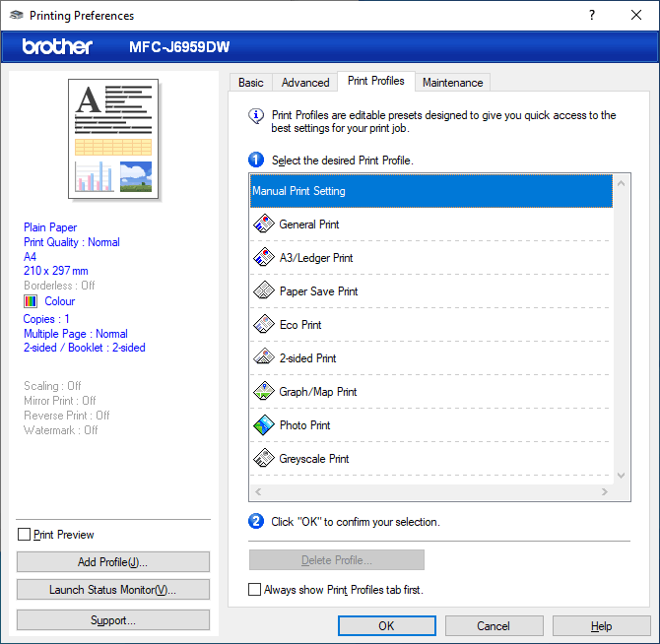Launch the Status Monitor
The width and height of the screenshot is (660, 644).
point(113,590)
